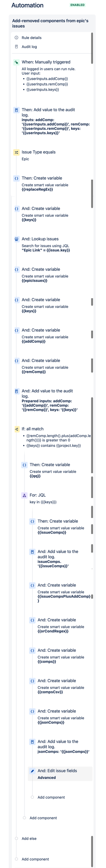This screenshot has height=868, width=106.
Task: Open the issueCompsPlusAddComp variable step
Action: [x=60, y=593]
